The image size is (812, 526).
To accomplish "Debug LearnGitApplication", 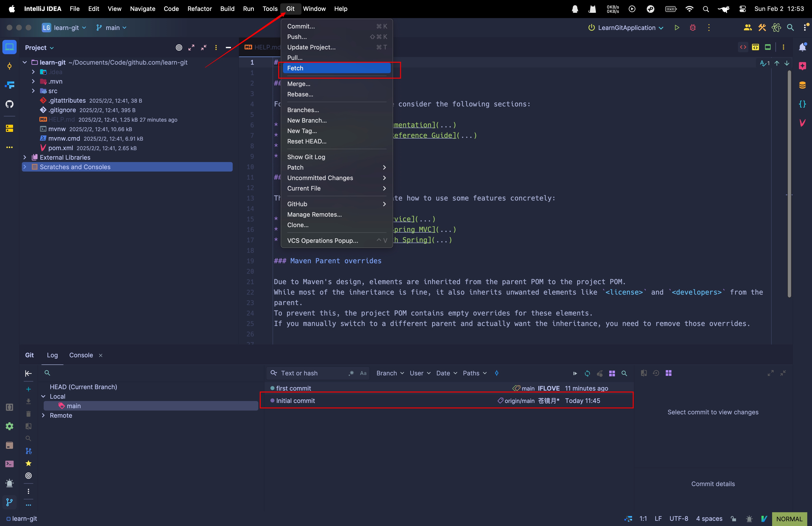I will coord(693,28).
